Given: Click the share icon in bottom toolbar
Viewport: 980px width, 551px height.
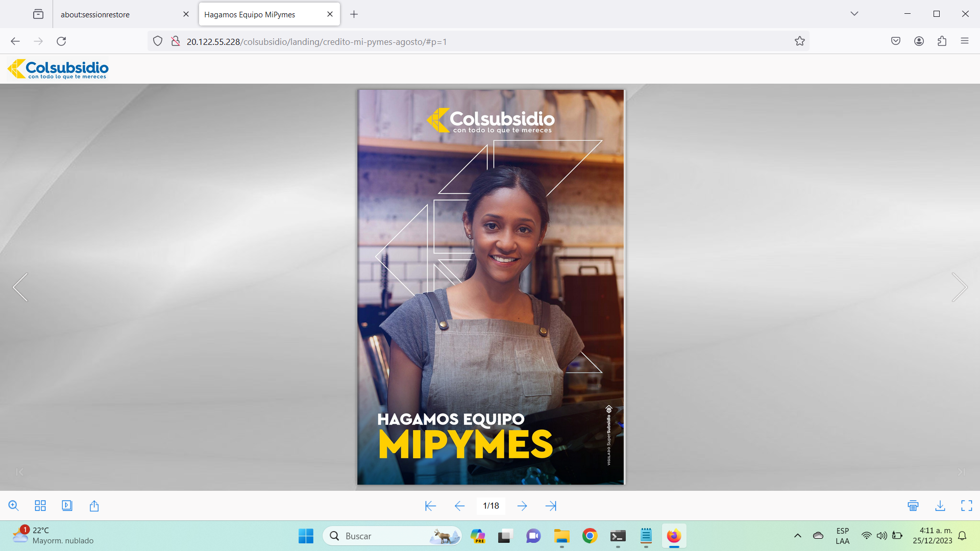Looking at the screenshot, I should [x=94, y=506].
